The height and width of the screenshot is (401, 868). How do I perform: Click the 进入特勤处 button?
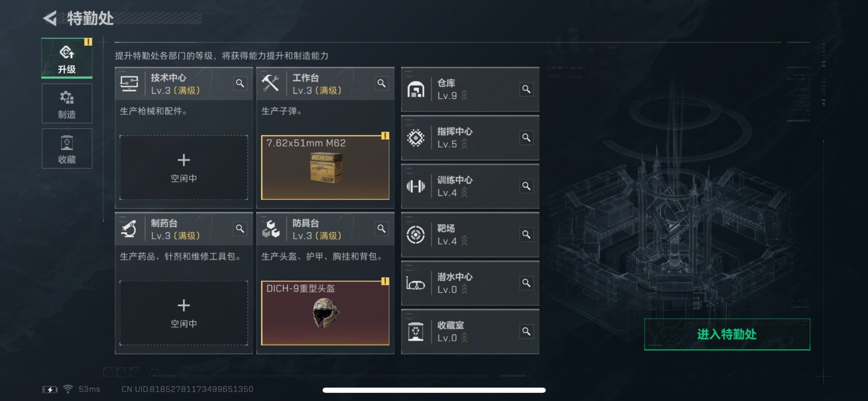coord(727,334)
